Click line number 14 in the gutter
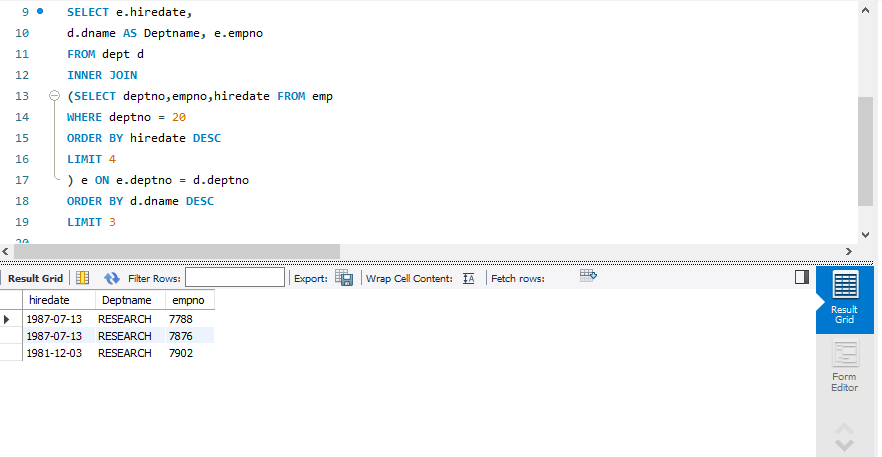The width and height of the screenshot is (882, 457). click(x=22, y=117)
